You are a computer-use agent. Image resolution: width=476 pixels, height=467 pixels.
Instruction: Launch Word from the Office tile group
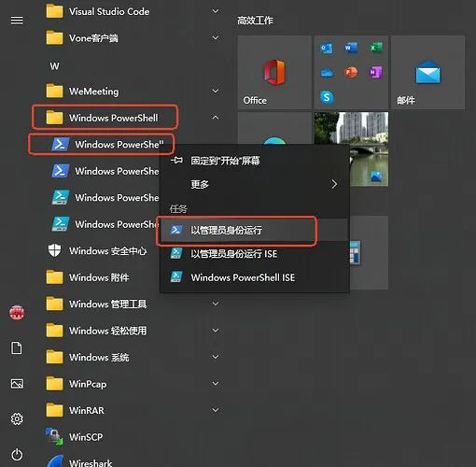(351, 48)
